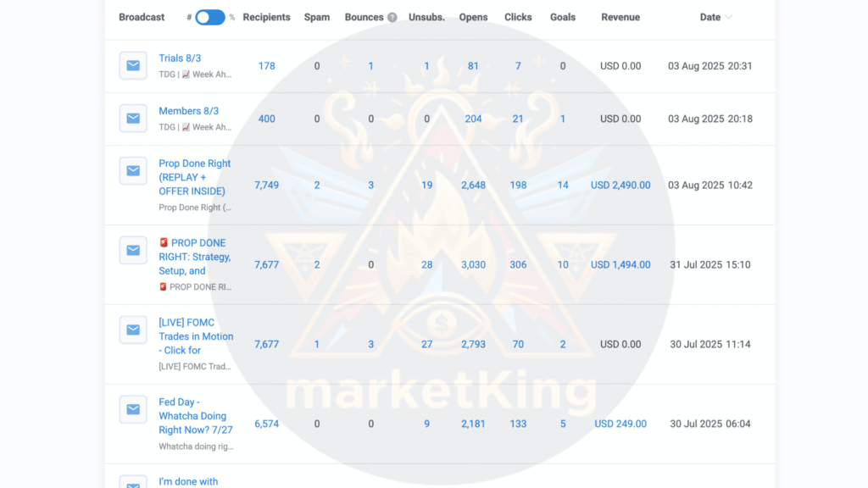Click 81 opens for Trials 8/3

[x=473, y=66]
